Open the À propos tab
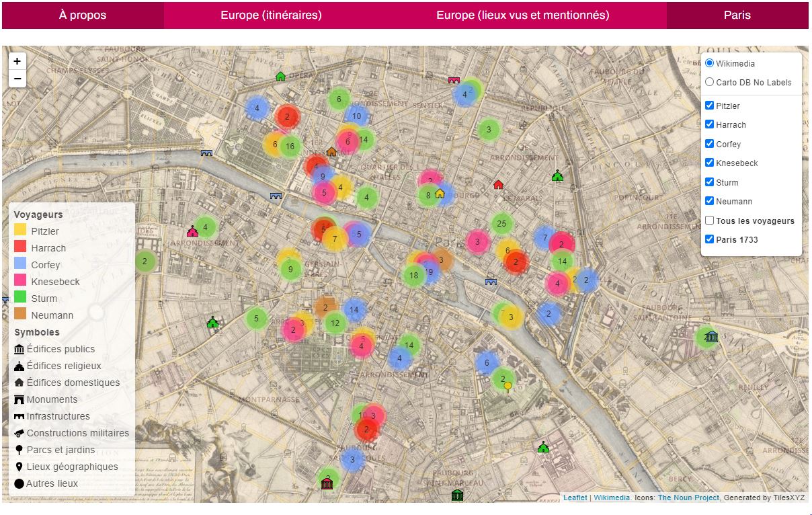The height and width of the screenshot is (515, 812). 83,15
